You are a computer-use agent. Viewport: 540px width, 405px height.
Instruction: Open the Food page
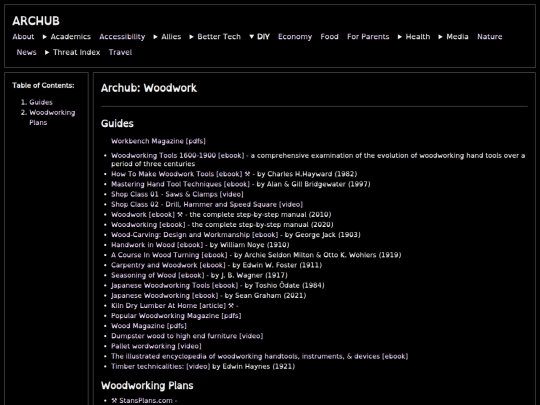tap(329, 37)
